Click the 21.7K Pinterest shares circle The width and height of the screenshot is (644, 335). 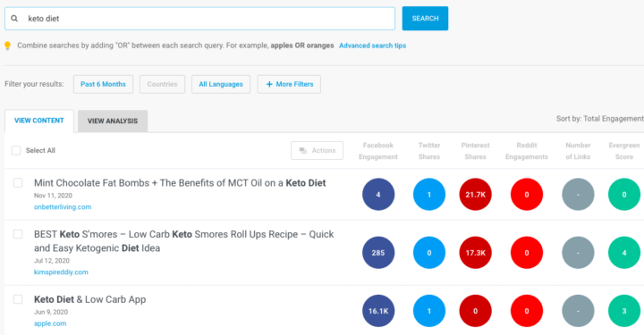[x=475, y=195]
